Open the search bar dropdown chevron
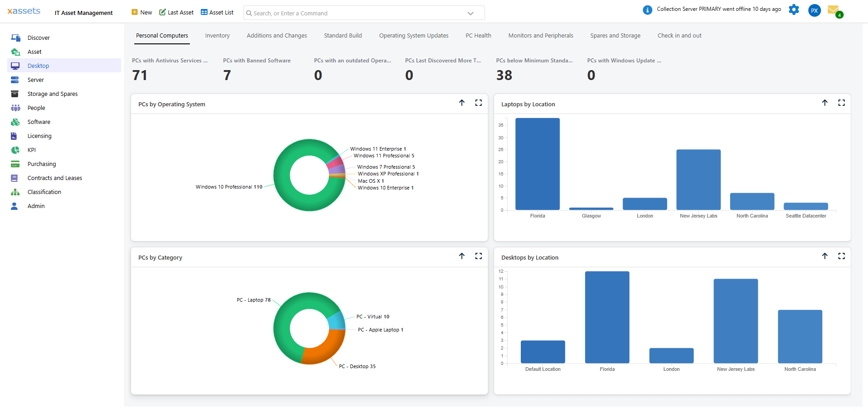This screenshot has height=412, width=868. click(471, 13)
